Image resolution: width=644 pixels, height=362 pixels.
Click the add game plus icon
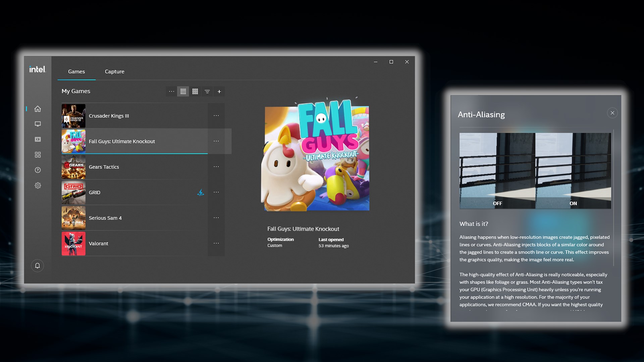(x=219, y=92)
